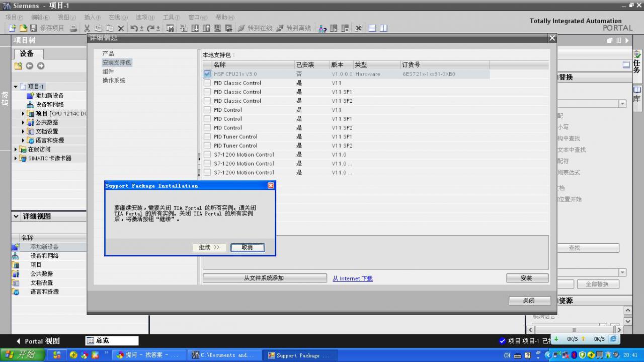This screenshot has height=362, width=644.
Task: Click the 从 Internet 下载 link
Action: click(x=352, y=278)
